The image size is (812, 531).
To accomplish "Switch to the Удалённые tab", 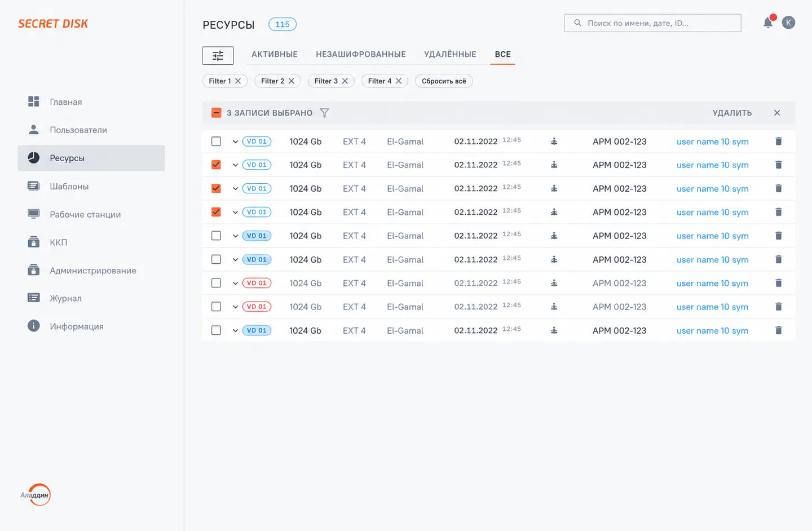I will click(x=450, y=54).
